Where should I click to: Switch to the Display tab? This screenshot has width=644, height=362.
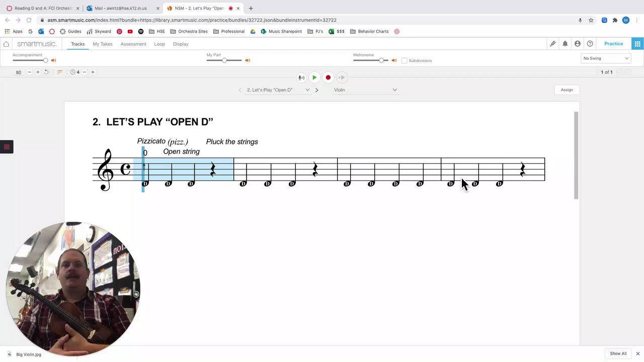pos(181,44)
